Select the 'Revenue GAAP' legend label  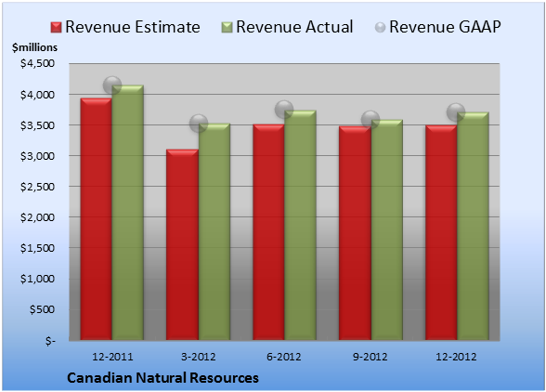[445, 27]
